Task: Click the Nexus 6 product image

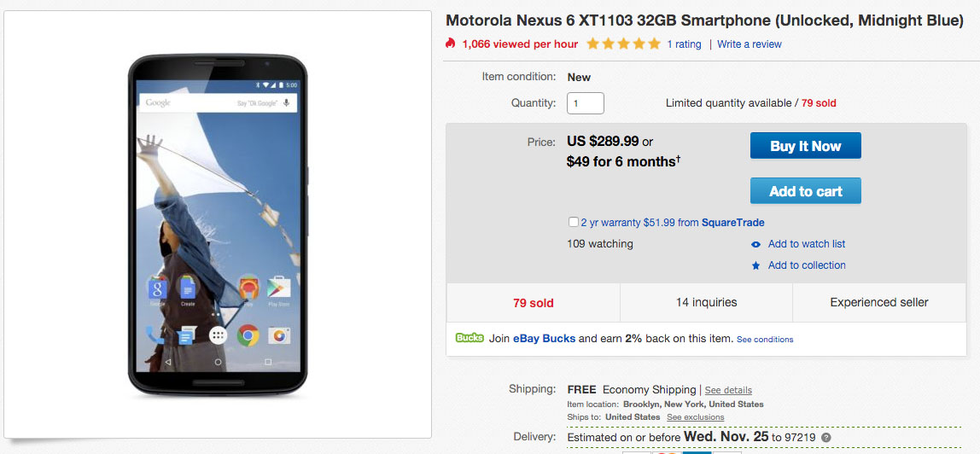Action: [218, 226]
